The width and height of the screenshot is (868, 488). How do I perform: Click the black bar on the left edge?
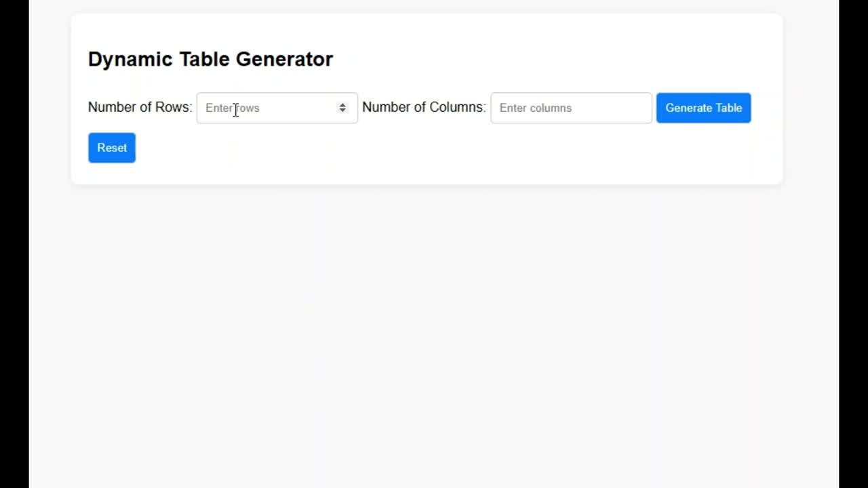[x=14, y=244]
